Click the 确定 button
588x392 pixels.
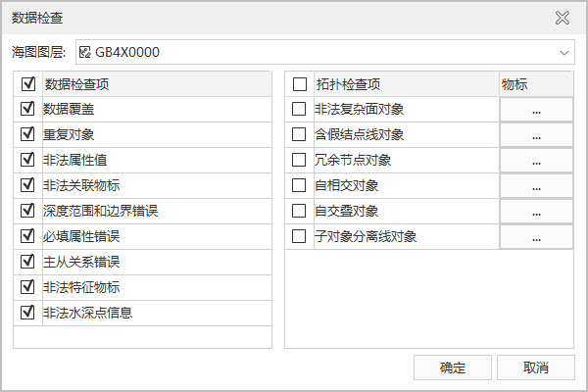[452, 367]
